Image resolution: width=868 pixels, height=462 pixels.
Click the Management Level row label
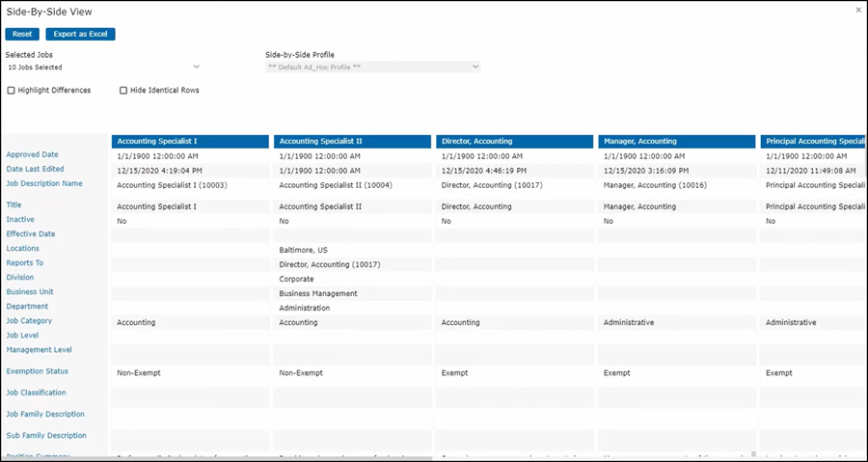coord(39,350)
